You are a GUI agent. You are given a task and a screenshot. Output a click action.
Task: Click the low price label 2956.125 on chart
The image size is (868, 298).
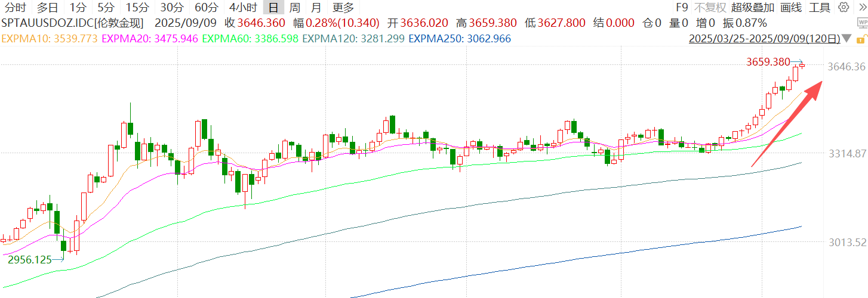pyautogui.click(x=29, y=260)
